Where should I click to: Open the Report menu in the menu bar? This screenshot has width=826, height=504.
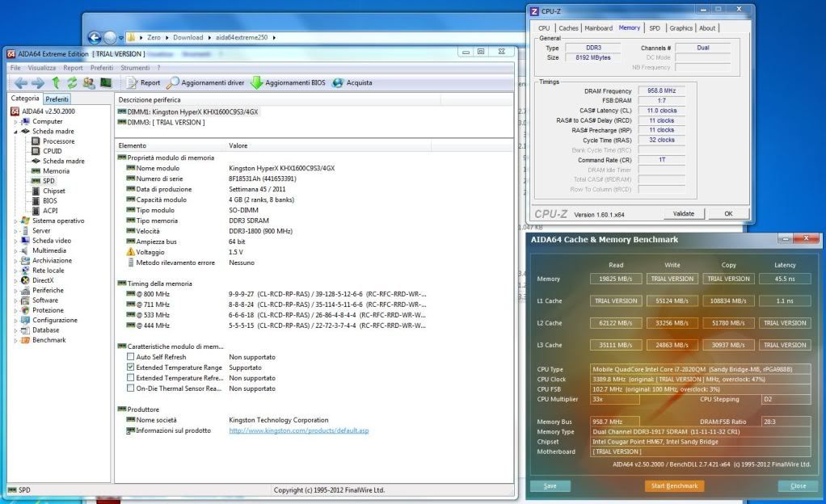[73, 68]
